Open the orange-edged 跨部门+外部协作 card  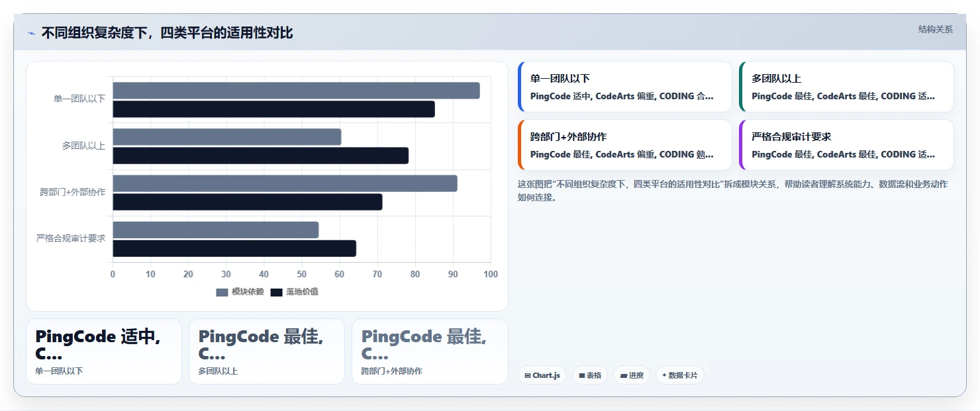(x=624, y=145)
